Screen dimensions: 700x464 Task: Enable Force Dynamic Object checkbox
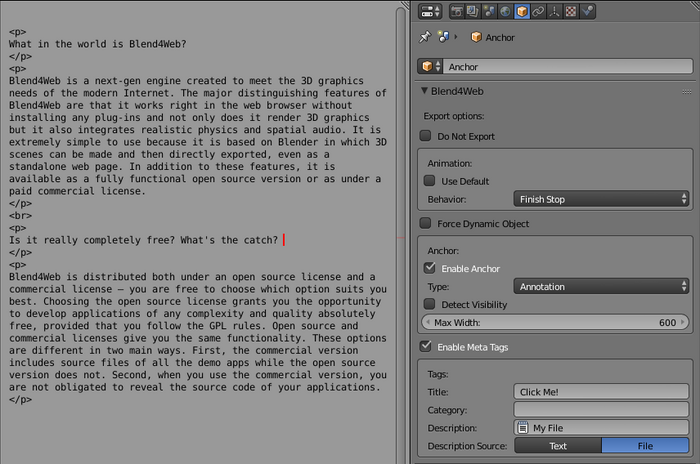425,223
